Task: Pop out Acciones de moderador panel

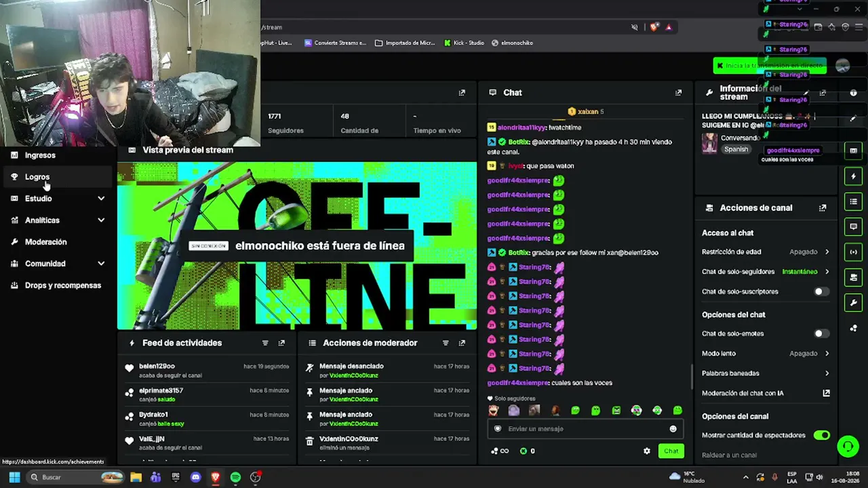Action: [x=462, y=343]
